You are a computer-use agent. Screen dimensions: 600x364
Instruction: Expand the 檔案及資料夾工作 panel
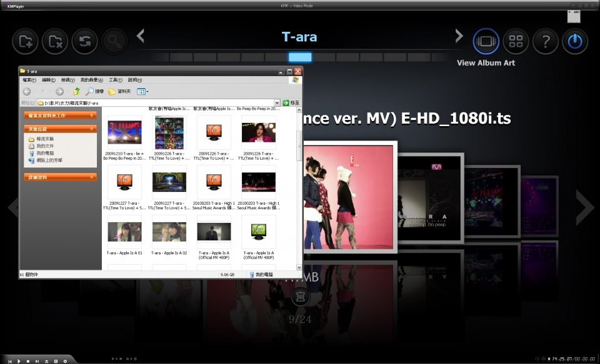click(x=61, y=115)
